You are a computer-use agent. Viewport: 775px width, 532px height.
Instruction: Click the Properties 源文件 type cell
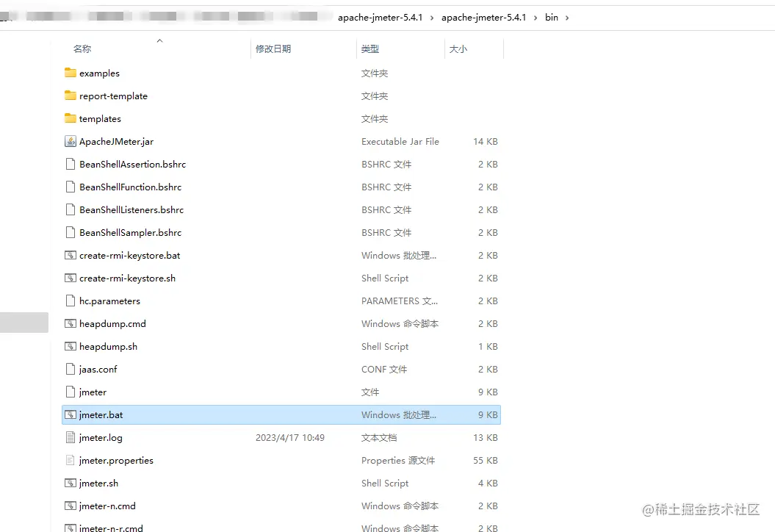coord(398,460)
